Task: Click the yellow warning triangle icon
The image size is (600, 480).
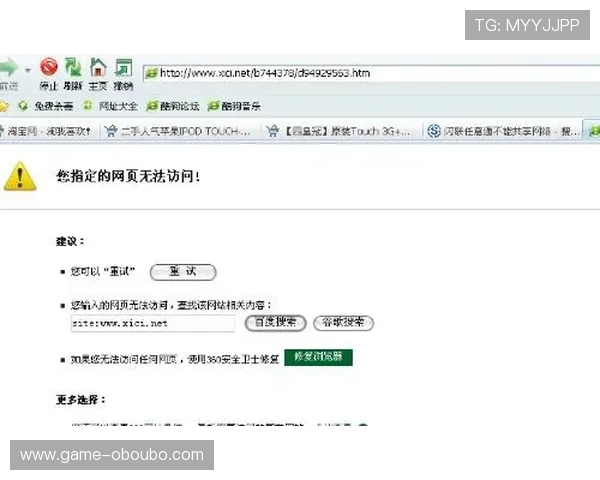Action: (x=20, y=176)
